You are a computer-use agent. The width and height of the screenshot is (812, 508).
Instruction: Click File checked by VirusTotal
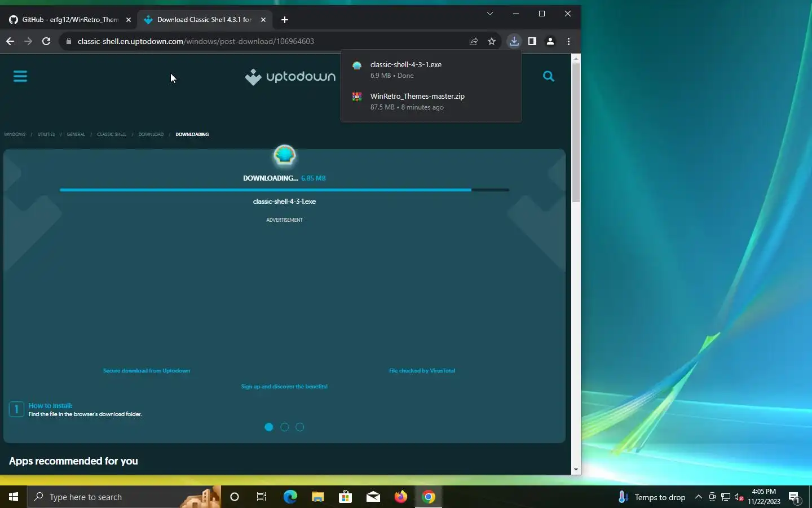pos(422,371)
